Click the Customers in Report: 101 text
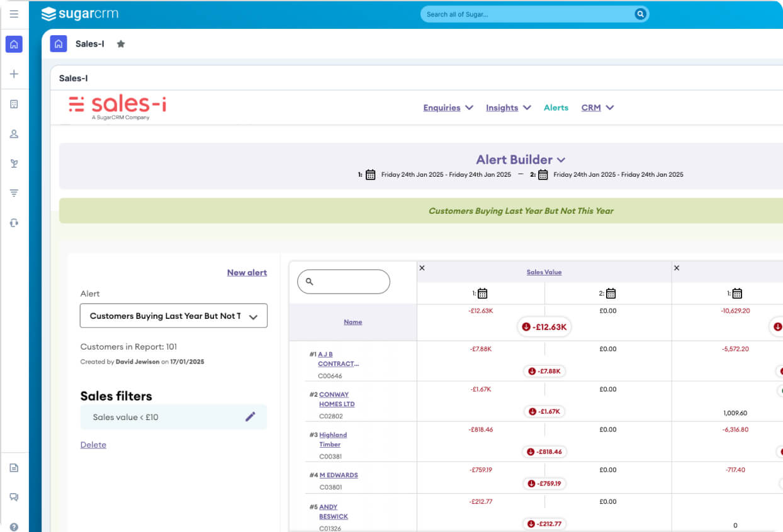The height and width of the screenshot is (532, 783). click(x=128, y=346)
